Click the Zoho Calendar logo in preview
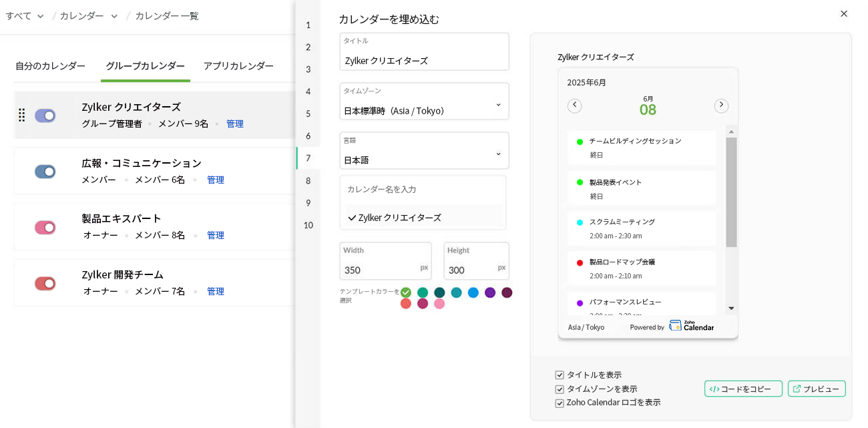 [692, 326]
